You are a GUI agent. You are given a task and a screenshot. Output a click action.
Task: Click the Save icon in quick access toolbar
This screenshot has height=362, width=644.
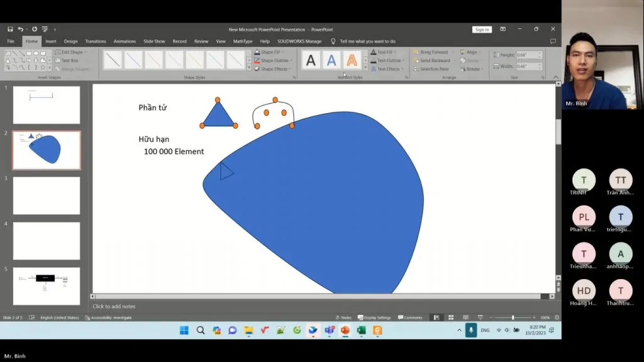pyautogui.click(x=10, y=29)
